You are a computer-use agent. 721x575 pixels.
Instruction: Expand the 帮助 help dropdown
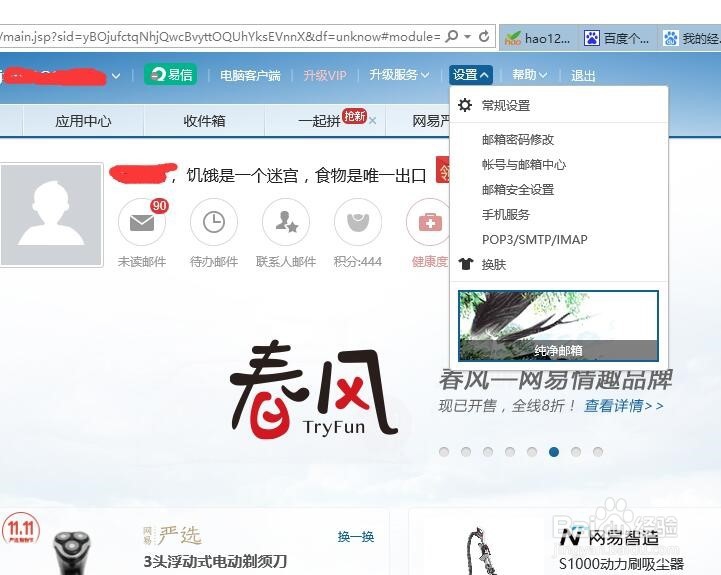click(530, 75)
